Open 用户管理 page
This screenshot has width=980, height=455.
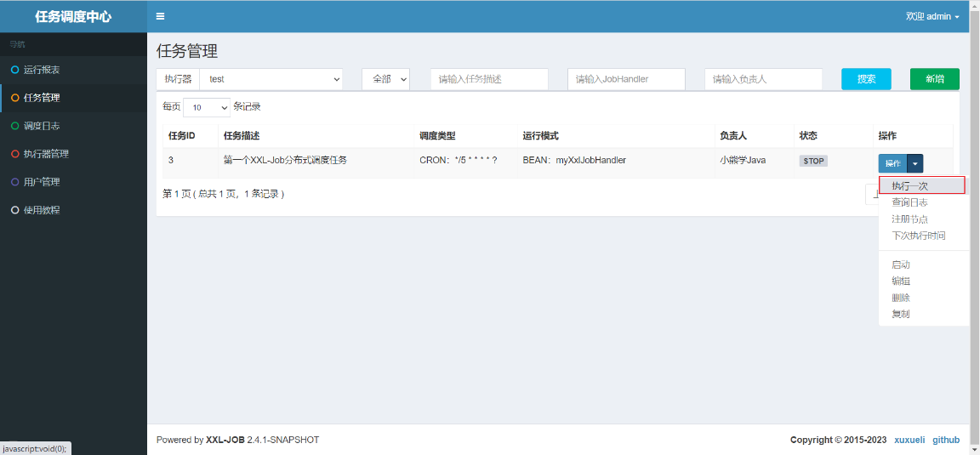click(73, 183)
